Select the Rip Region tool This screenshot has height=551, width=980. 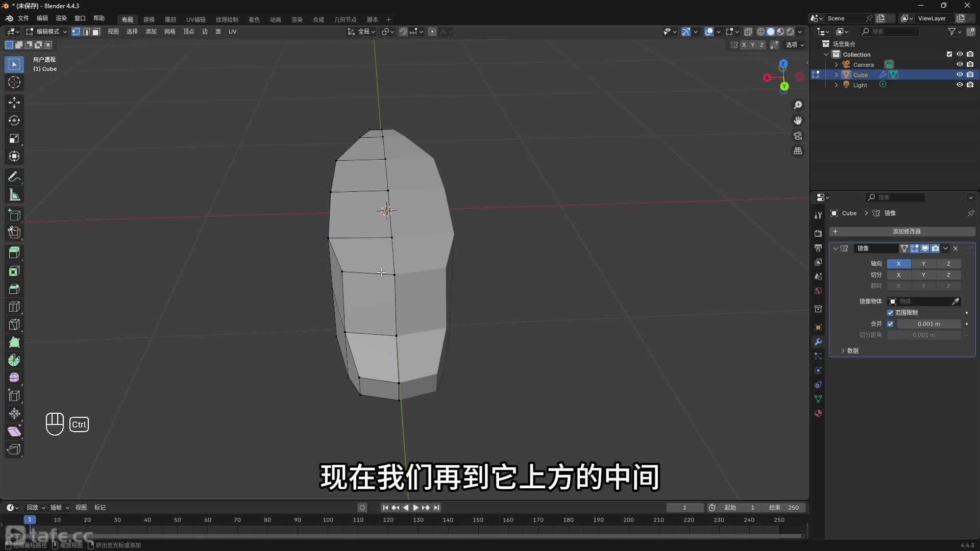coord(14,449)
